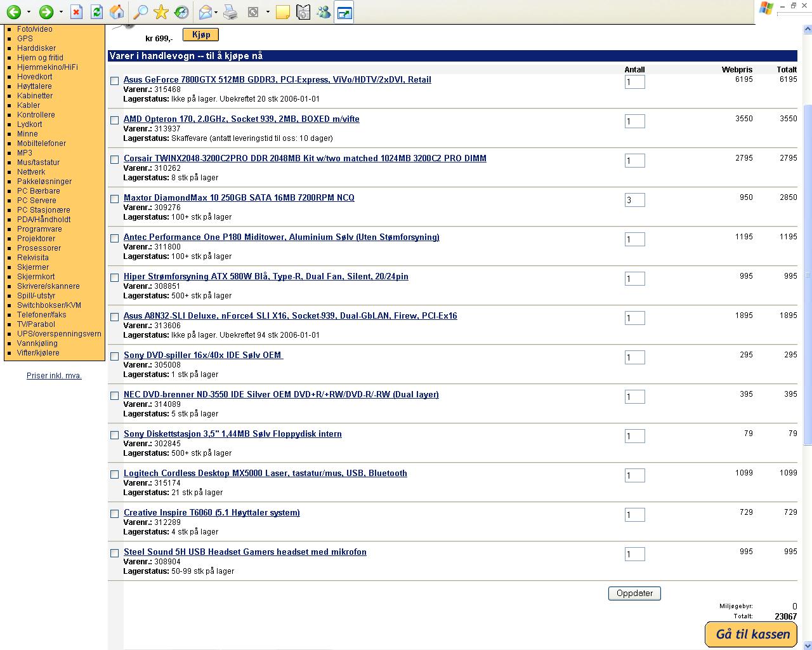Screen dimensions: 812x650
Task: Click Varenr. 315468 text
Action: point(152,90)
